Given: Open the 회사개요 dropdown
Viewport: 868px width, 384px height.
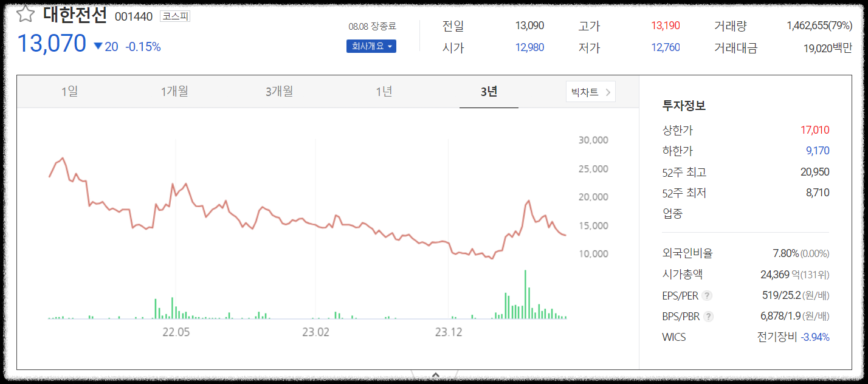Looking at the screenshot, I should [371, 46].
